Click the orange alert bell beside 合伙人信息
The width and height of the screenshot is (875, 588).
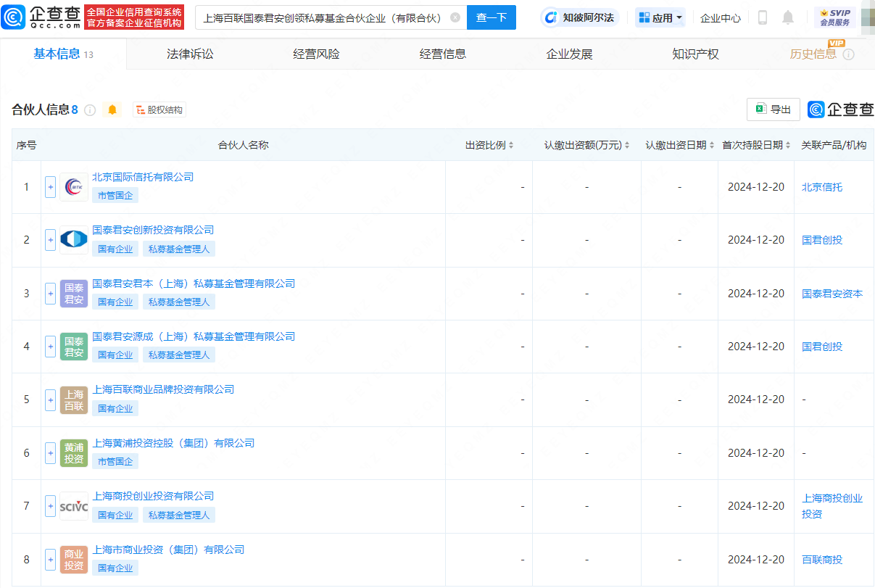tap(112, 110)
